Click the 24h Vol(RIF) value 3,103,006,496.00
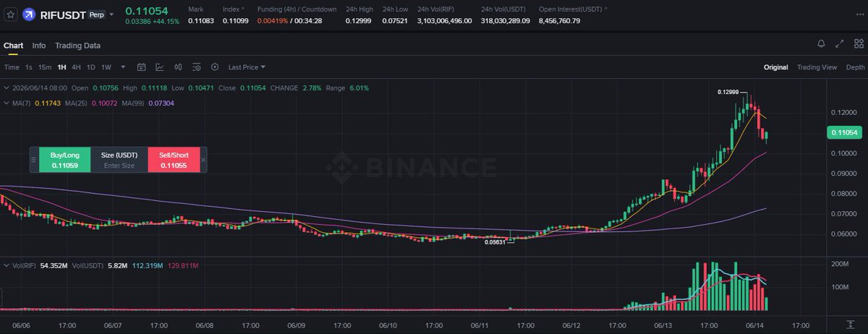Viewport: 868px width, 334px height. [x=444, y=20]
